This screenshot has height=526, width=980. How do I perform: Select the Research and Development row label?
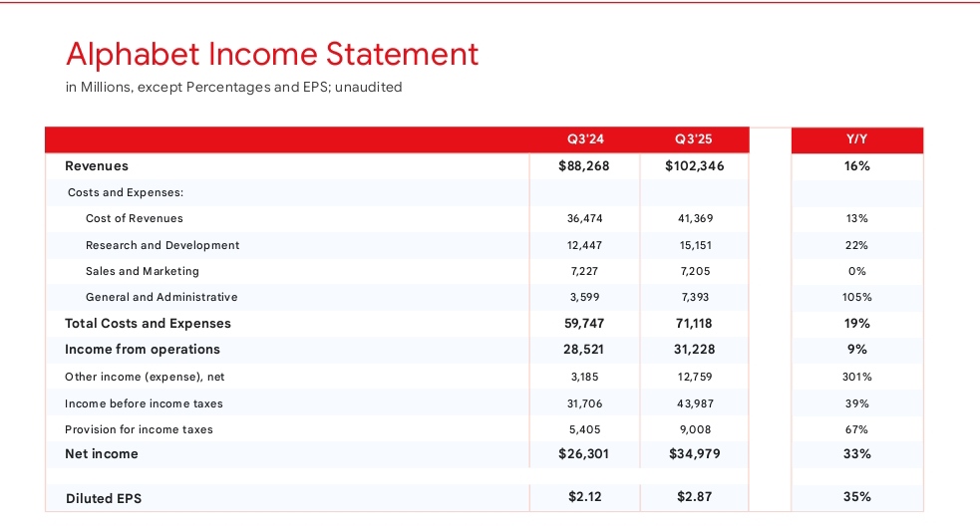(x=163, y=245)
